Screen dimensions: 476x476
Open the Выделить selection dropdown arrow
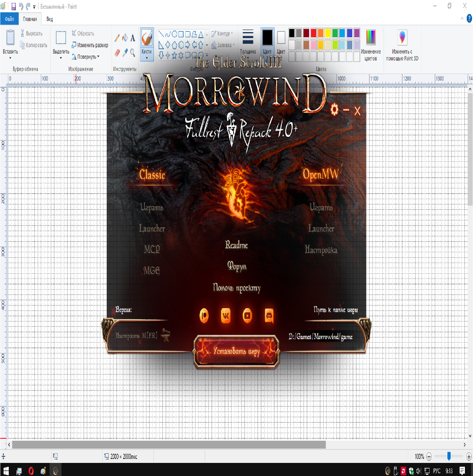click(61, 58)
